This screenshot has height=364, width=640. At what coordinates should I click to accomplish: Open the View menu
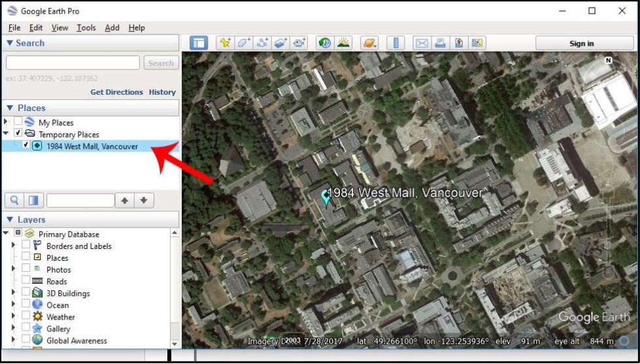[x=59, y=27]
